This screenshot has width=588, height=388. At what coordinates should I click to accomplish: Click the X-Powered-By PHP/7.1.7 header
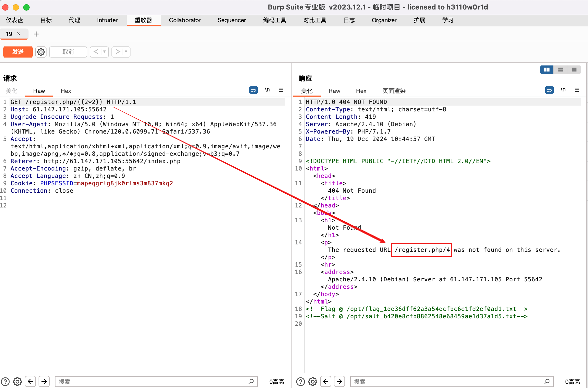coord(348,132)
